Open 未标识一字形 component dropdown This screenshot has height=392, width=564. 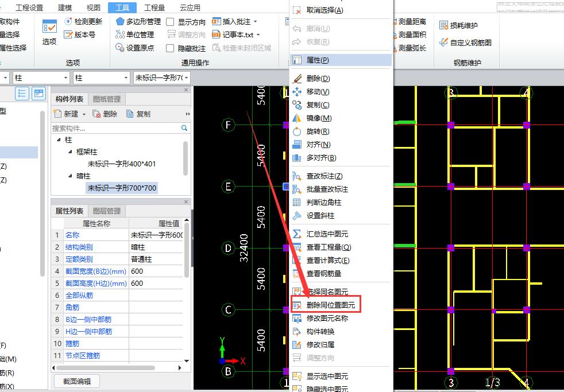[186, 77]
